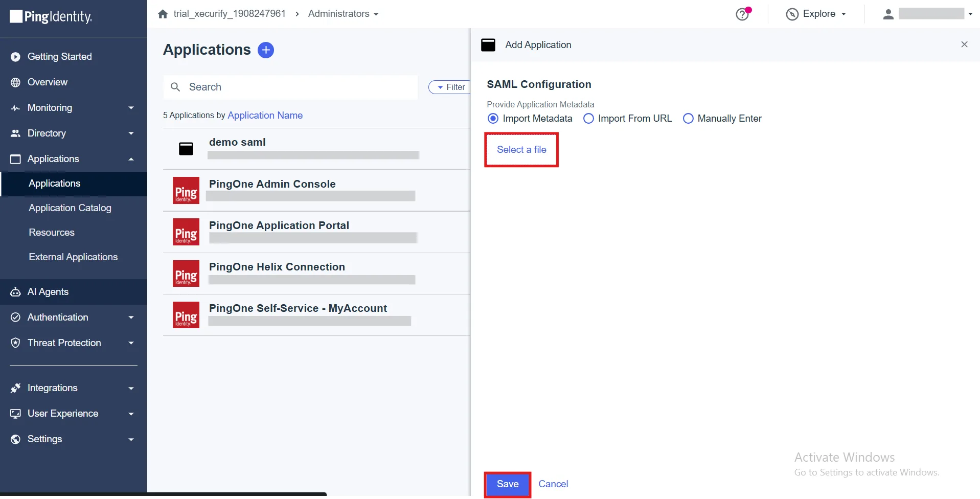Click the Applications window icon in sidebar
The height and width of the screenshot is (499, 980).
tap(16, 159)
